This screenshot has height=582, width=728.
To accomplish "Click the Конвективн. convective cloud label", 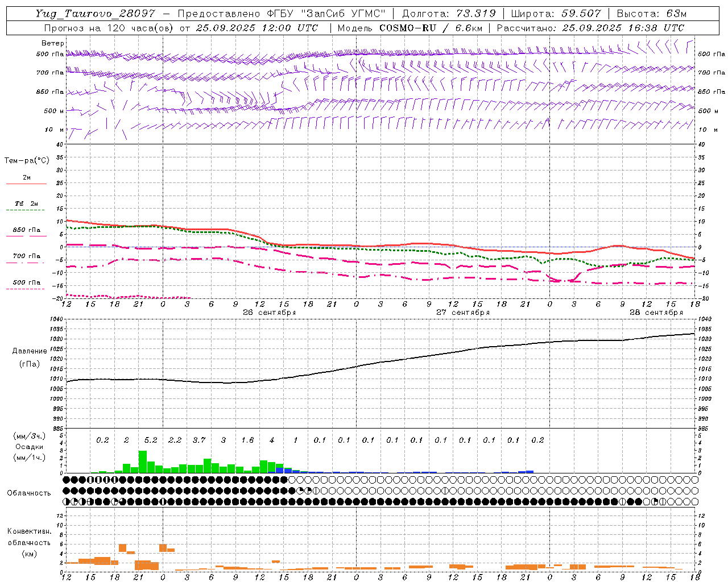I will click(29, 531).
